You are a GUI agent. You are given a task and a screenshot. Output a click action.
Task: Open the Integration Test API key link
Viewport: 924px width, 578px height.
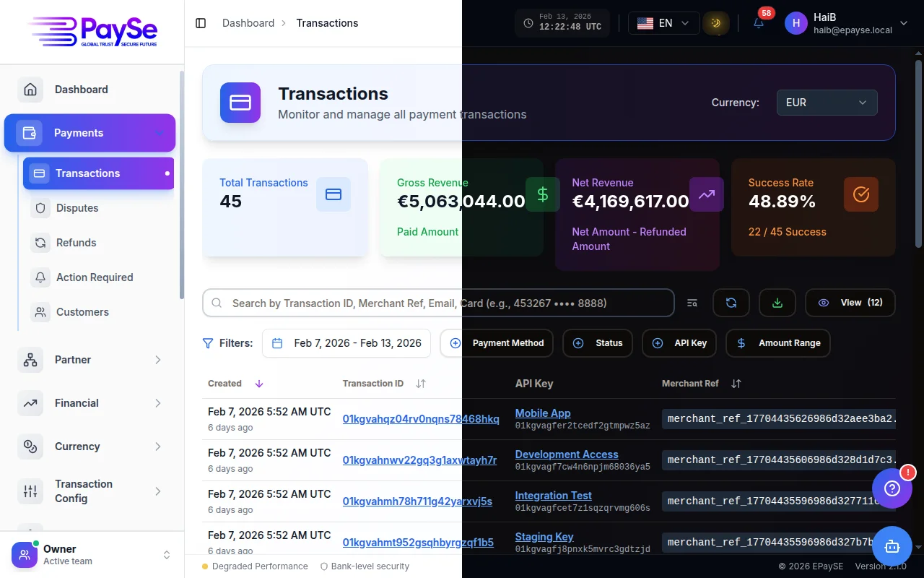tap(554, 496)
